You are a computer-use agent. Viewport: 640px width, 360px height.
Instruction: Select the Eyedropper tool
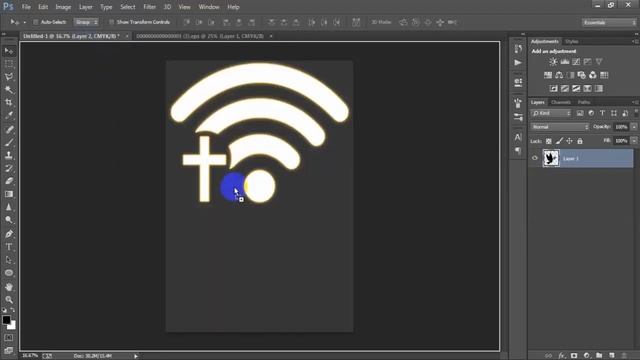pos(9,115)
